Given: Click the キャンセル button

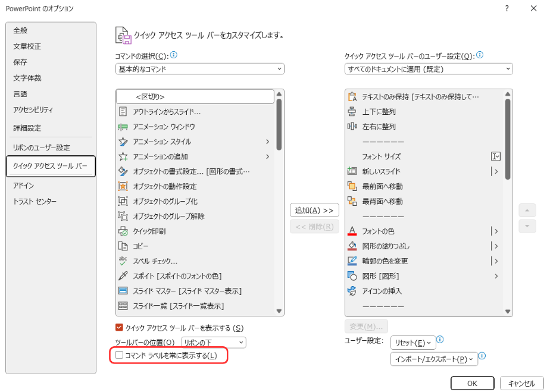Looking at the screenshot, I should click(521, 383).
